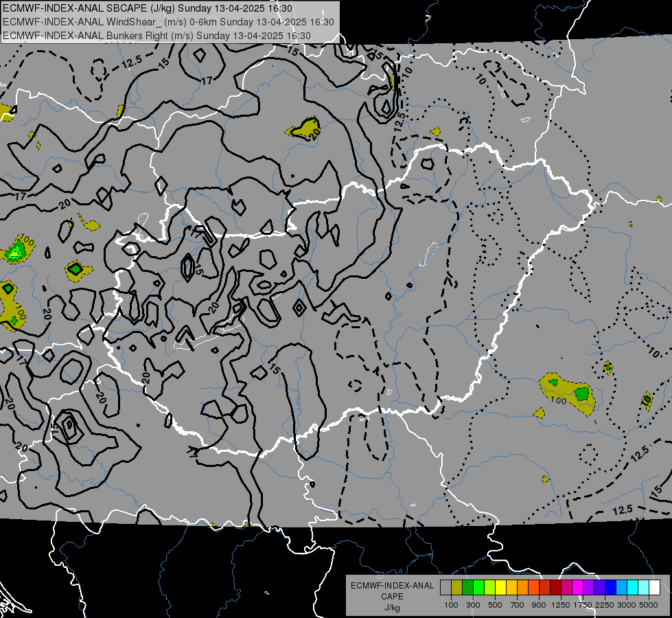The height and width of the screenshot is (618, 672).
Task: Select the dark green legend swatch
Action: pyautogui.click(x=467, y=588)
